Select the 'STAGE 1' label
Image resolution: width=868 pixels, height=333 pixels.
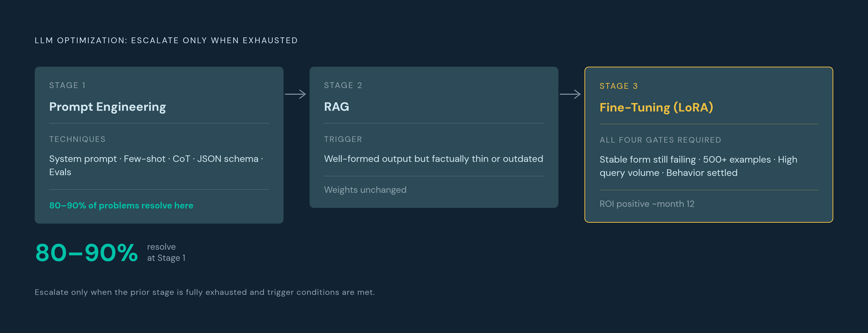[68, 85]
